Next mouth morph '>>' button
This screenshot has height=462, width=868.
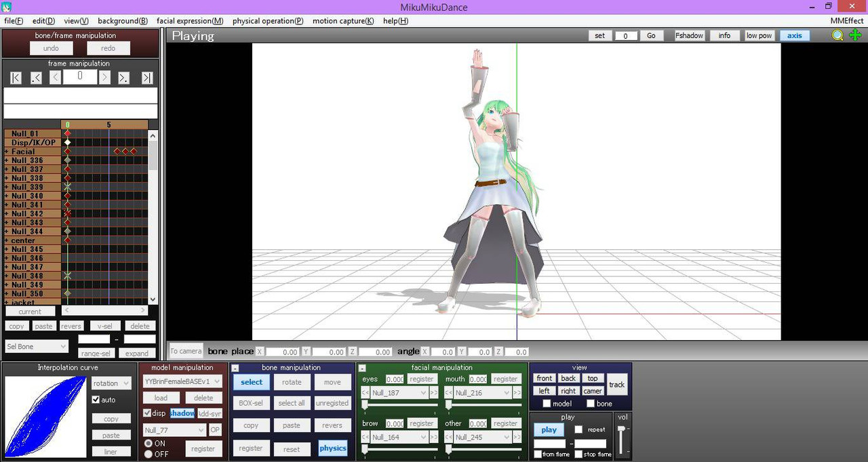517,393
